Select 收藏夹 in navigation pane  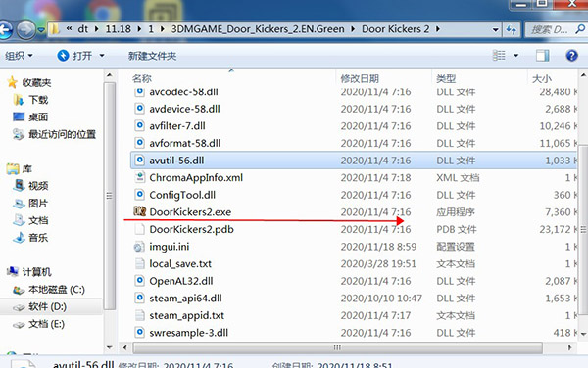tap(36, 82)
